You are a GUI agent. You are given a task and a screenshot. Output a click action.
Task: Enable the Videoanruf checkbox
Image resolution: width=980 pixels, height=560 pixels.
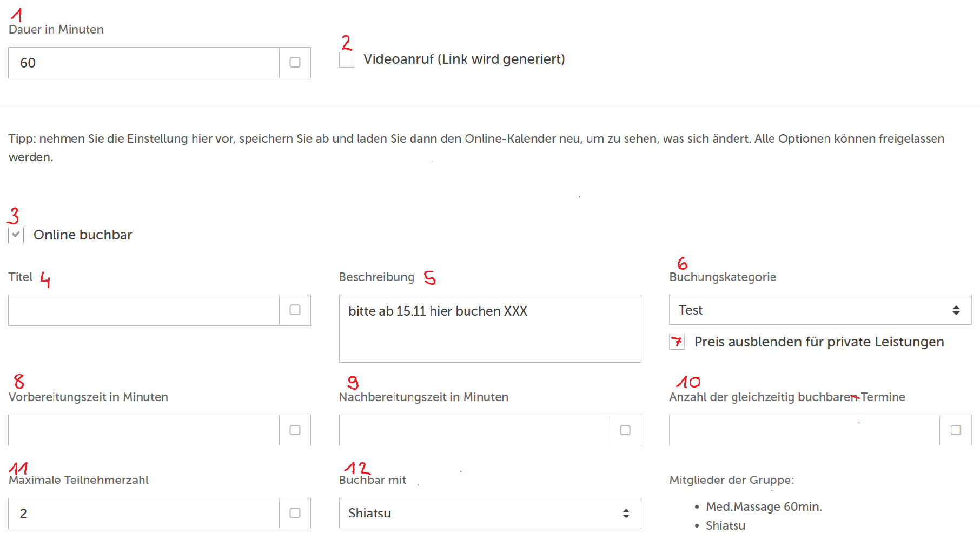pyautogui.click(x=347, y=59)
